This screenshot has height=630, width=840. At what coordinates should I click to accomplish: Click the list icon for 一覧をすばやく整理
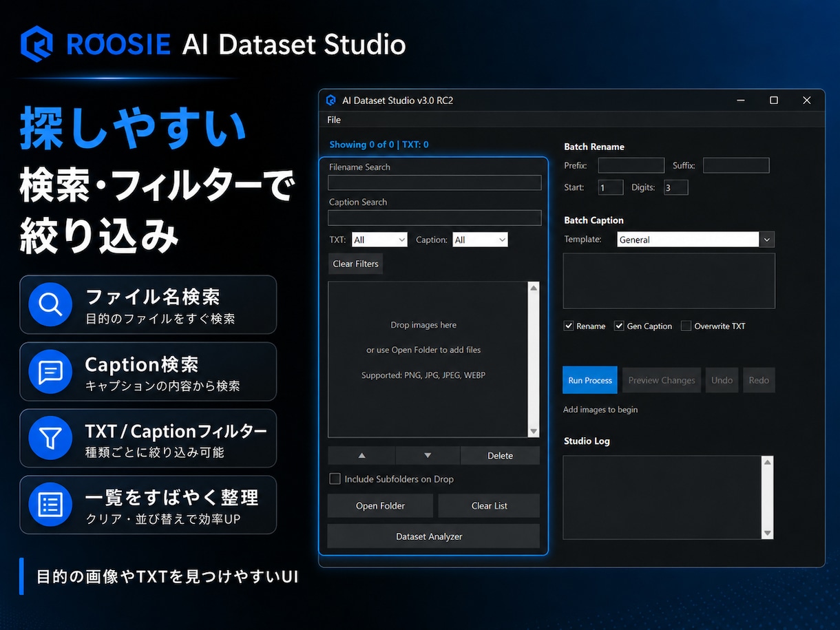50,505
